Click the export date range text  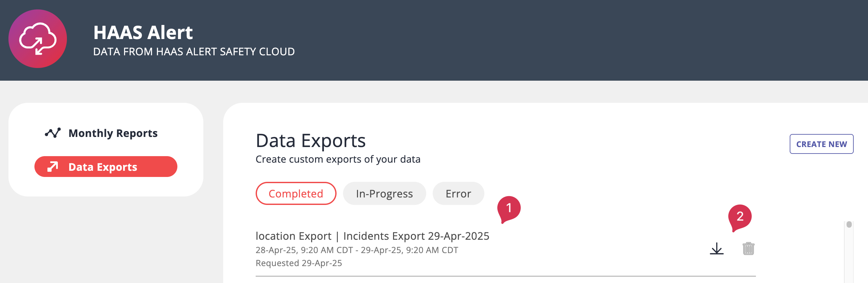tap(356, 250)
